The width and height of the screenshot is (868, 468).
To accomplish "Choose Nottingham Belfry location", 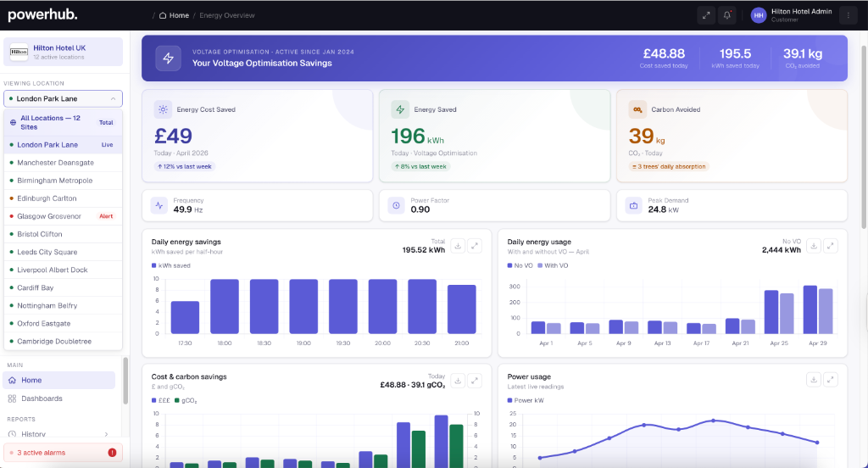I will coord(63,306).
